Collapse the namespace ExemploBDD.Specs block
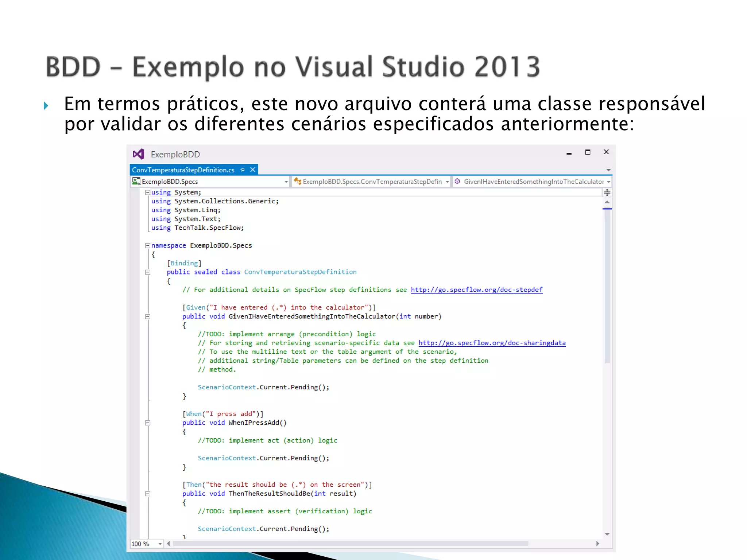The image size is (747, 560). click(x=148, y=246)
